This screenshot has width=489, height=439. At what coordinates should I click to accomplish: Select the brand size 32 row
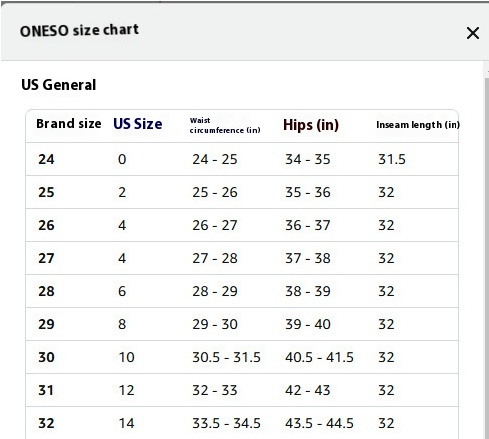[x=242, y=423]
